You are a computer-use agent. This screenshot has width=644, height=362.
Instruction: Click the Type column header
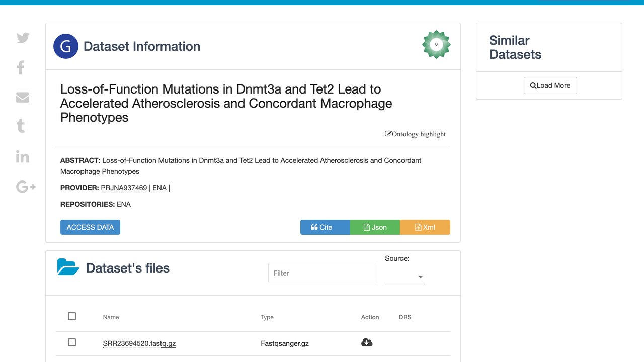point(267,317)
